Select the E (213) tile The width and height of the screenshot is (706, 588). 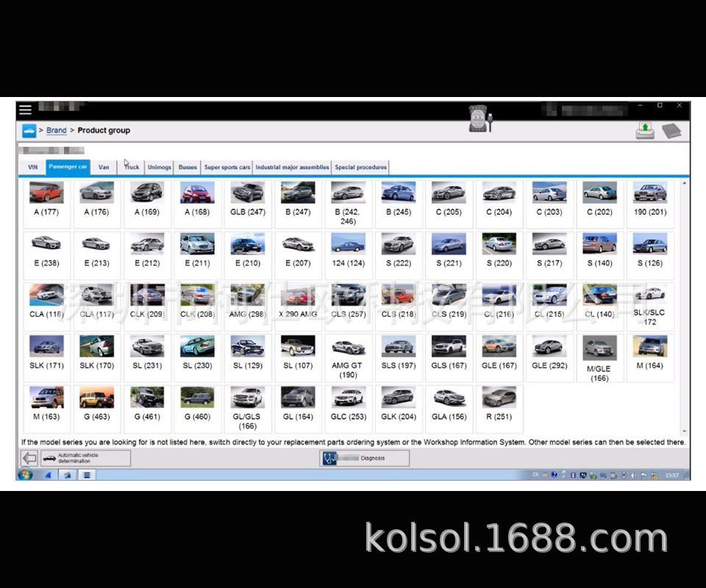point(97,255)
